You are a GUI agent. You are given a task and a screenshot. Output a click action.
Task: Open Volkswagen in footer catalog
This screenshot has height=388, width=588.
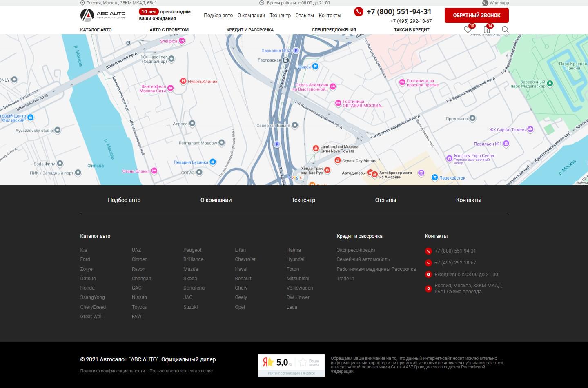point(300,288)
